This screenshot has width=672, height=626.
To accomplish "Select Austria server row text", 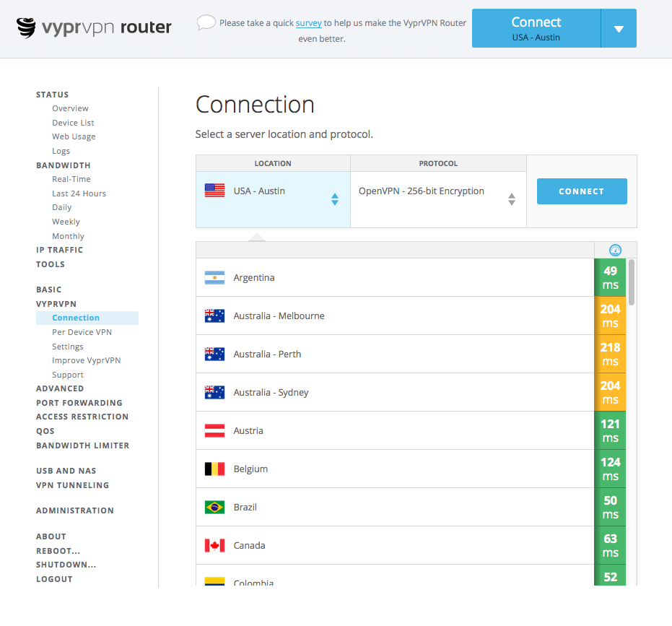I will click(x=248, y=431).
